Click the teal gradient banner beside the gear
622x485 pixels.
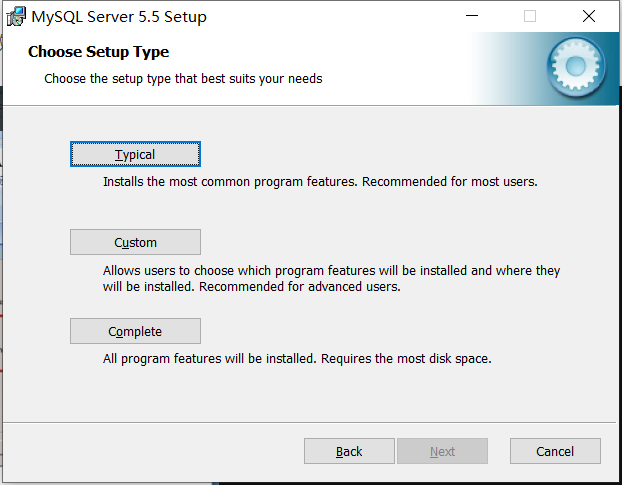(508, 68)
